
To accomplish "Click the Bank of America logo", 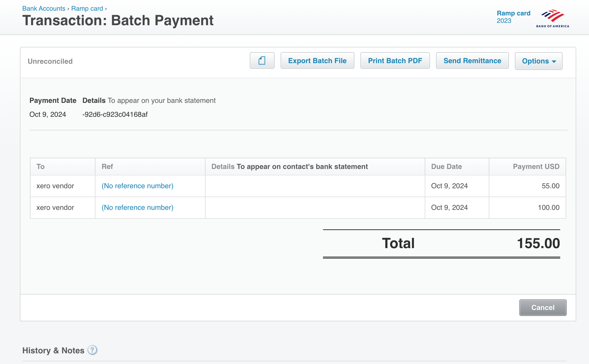I will (553, 18).
